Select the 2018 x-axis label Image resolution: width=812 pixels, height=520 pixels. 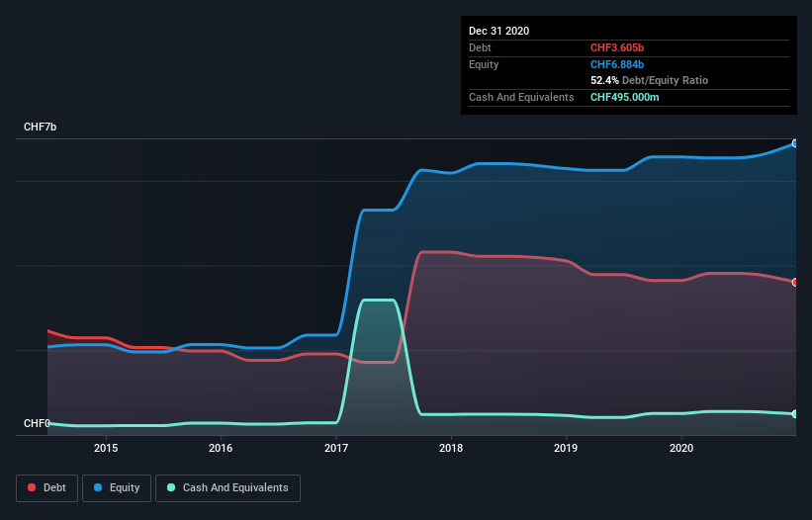[x=451, y=448]
